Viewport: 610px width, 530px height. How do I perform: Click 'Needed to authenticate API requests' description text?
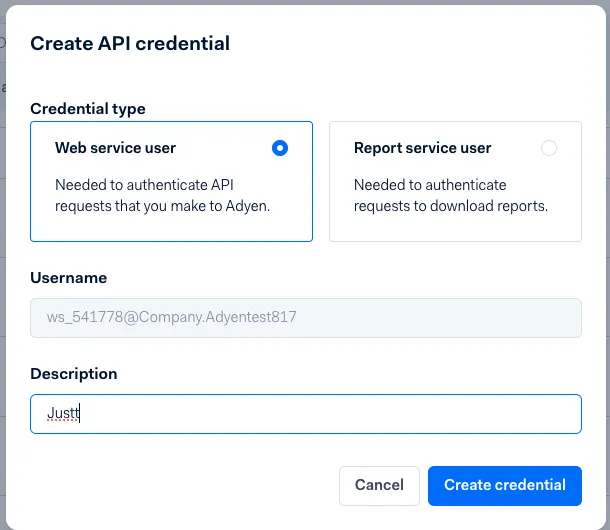[162, 195]
